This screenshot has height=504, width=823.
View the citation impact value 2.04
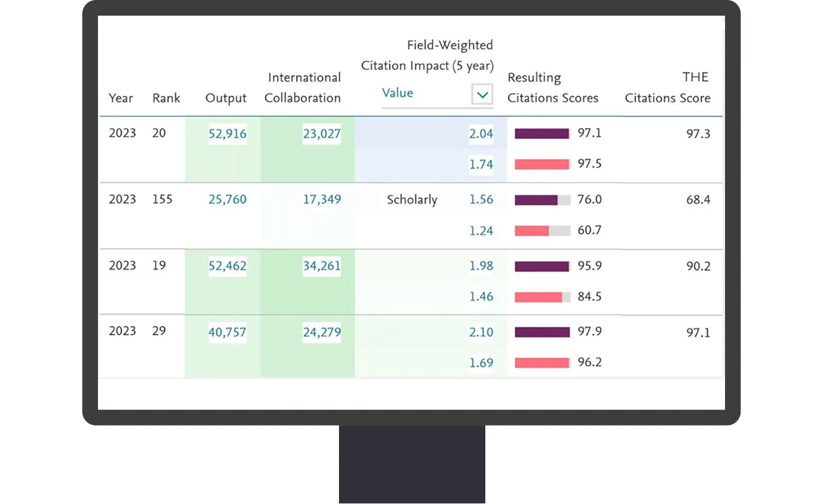click(x=481, y=133)
